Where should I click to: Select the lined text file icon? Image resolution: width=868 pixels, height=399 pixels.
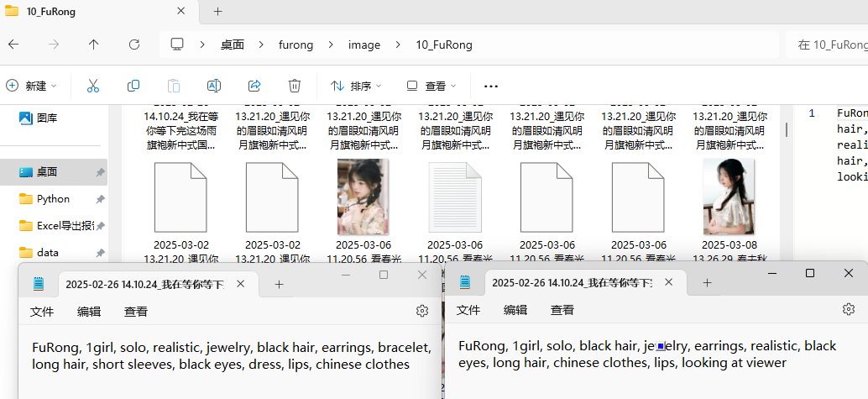455,197
